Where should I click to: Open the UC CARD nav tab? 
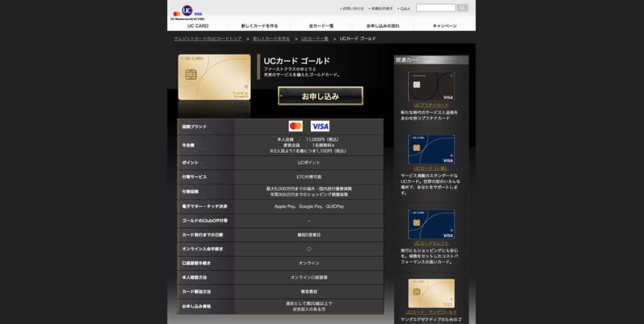coord(197,26)
